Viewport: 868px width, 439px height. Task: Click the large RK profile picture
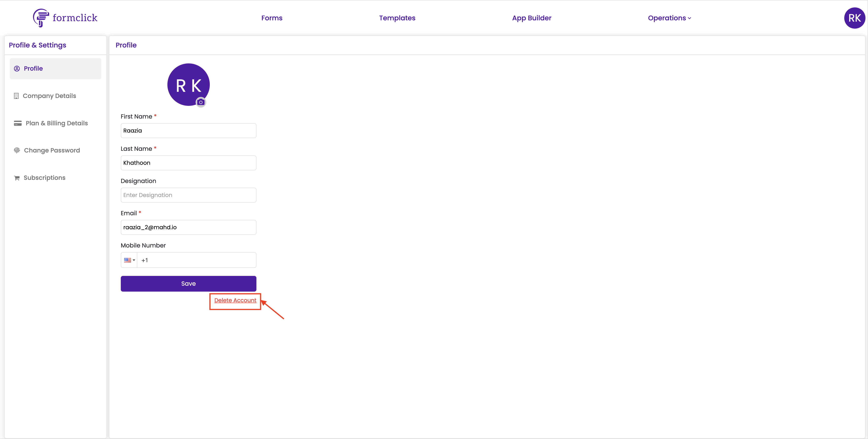point(188,85)
